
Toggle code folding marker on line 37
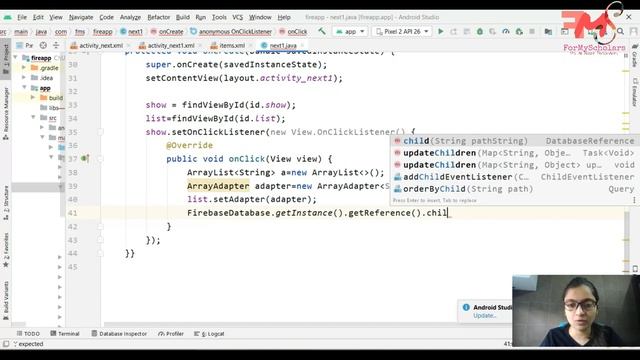tap(100, 159)
